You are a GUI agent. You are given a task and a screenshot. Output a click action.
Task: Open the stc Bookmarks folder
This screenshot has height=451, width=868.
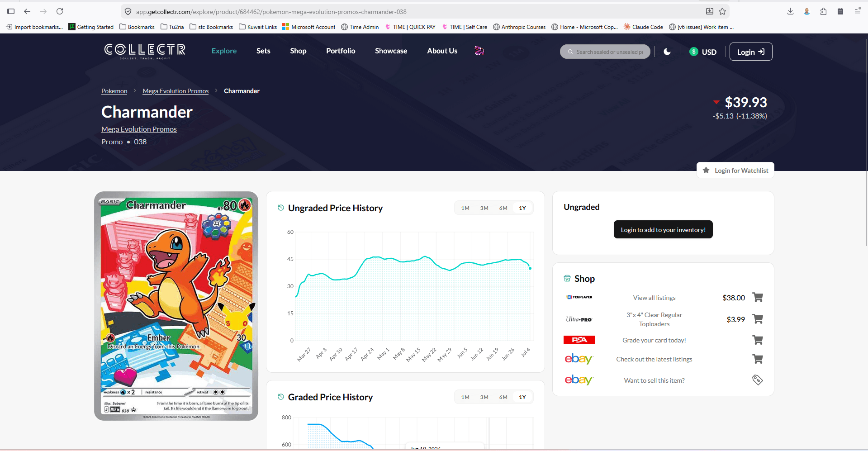pos(211,27)
